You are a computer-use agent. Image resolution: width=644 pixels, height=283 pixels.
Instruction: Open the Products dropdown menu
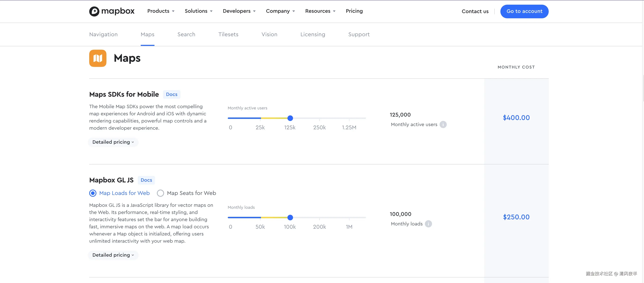(x=161, y=11)
